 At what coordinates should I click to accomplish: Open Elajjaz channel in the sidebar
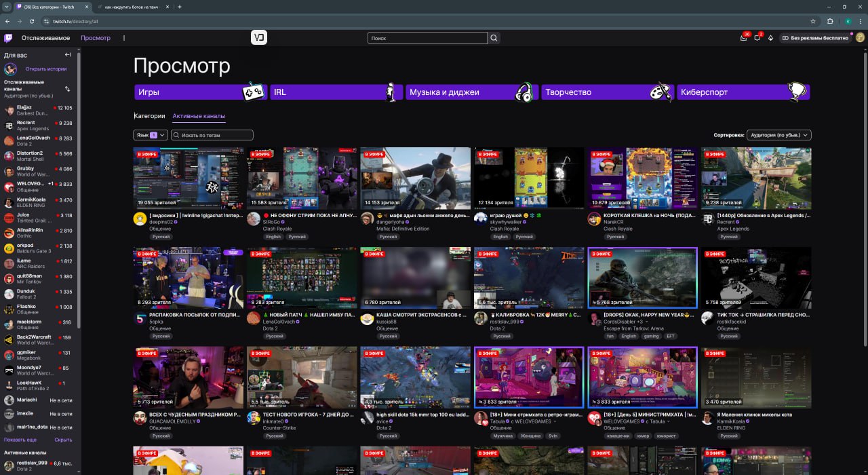(x=40, y=111)
